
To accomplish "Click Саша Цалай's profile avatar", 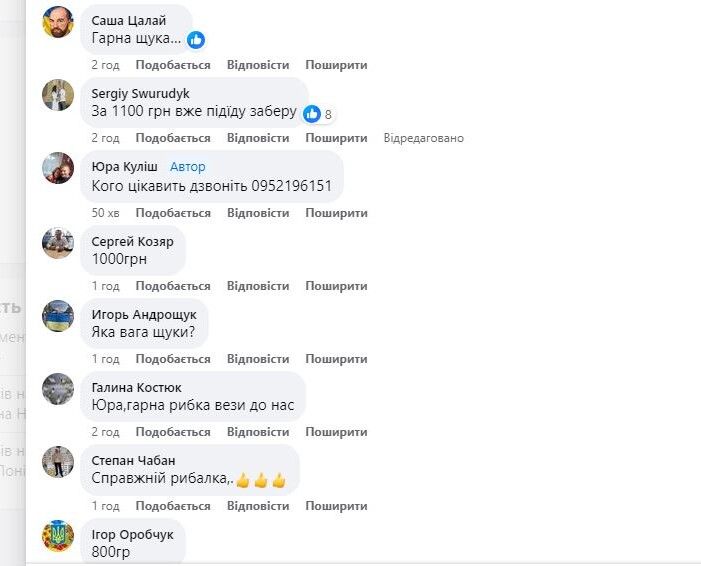I will tap(58, 22).
